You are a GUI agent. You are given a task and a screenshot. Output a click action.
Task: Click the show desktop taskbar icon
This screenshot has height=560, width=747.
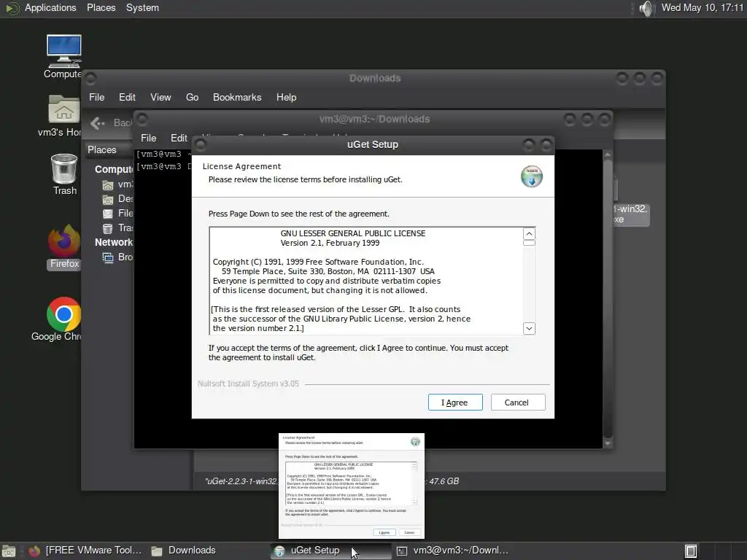9,551
